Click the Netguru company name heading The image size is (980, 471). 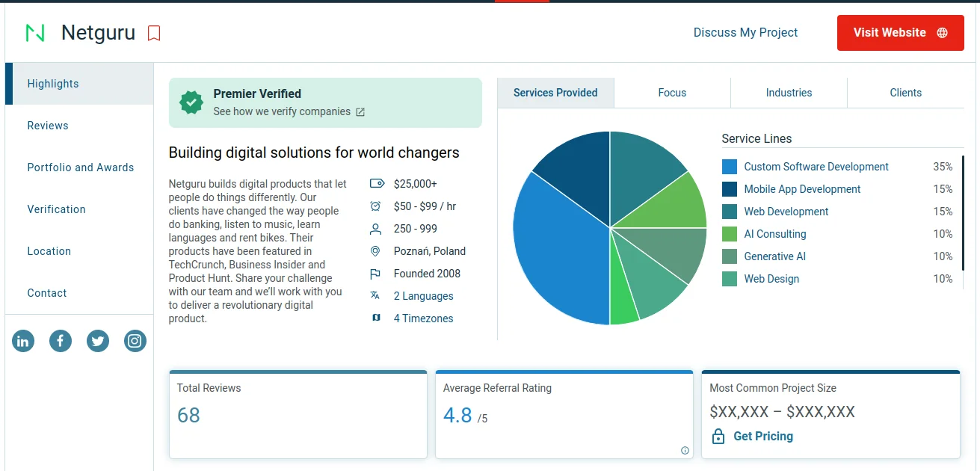click(x=98, y=33)
